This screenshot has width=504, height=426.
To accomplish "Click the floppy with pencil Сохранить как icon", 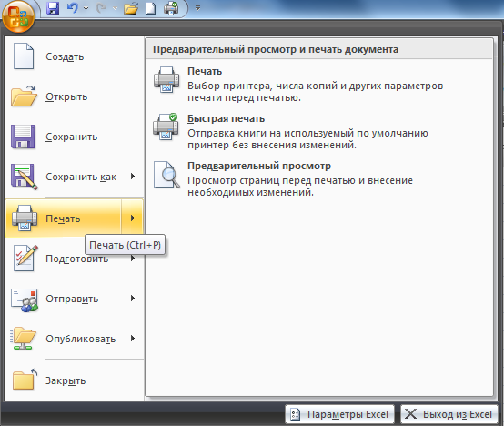I will click(x=24, y=177).
